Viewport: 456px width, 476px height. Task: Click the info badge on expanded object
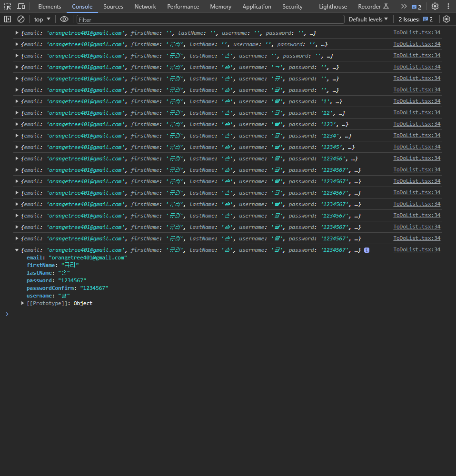point(367,250)
